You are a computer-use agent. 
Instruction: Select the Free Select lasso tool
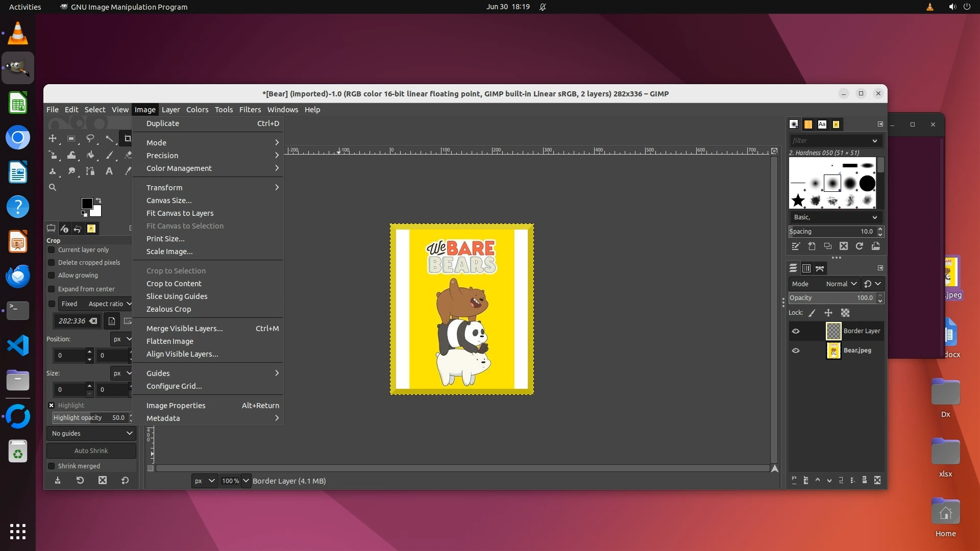point(90,138)
